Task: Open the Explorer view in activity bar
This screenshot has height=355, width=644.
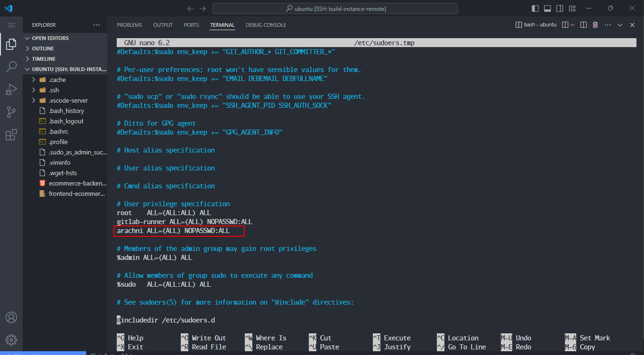Action: [11, 44]
